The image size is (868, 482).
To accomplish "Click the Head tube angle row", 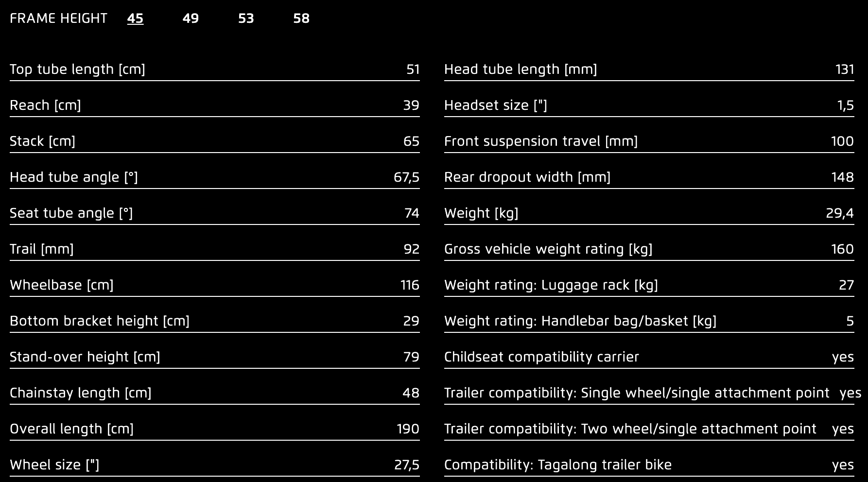I will (x=215, y=177).
